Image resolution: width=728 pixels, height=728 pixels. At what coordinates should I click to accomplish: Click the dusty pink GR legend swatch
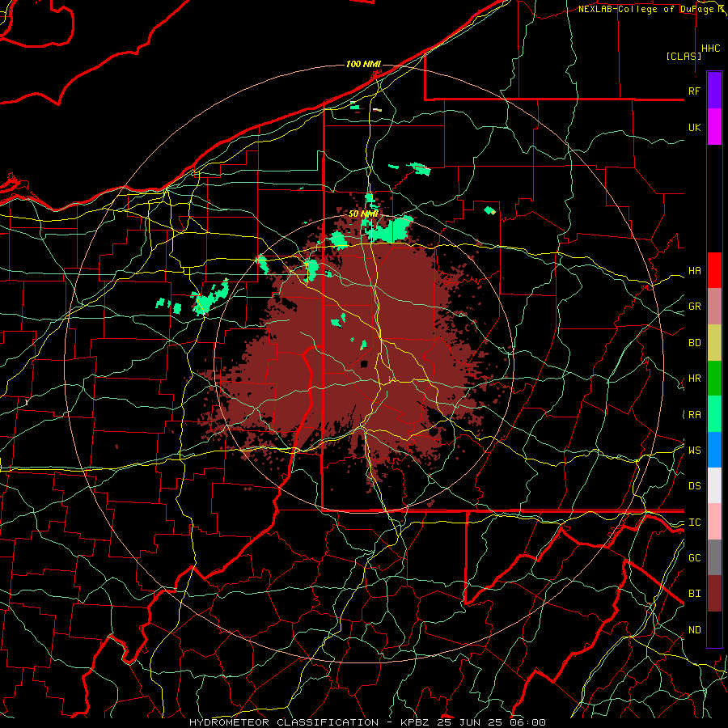click(714, 307)
